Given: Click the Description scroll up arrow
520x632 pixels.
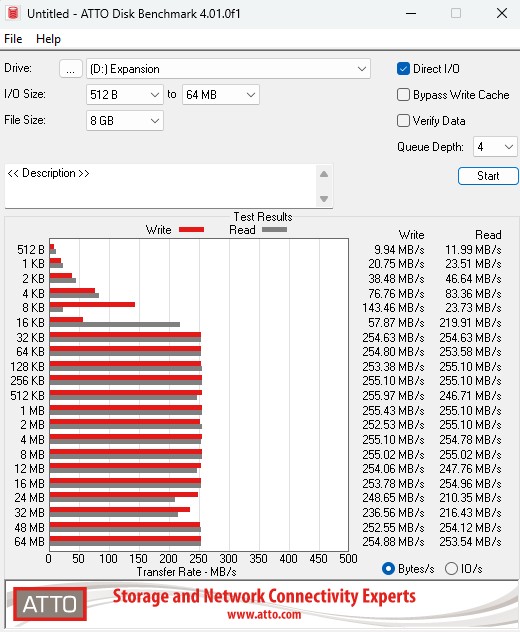Looking at the screenshot, I should pos(324,174).
